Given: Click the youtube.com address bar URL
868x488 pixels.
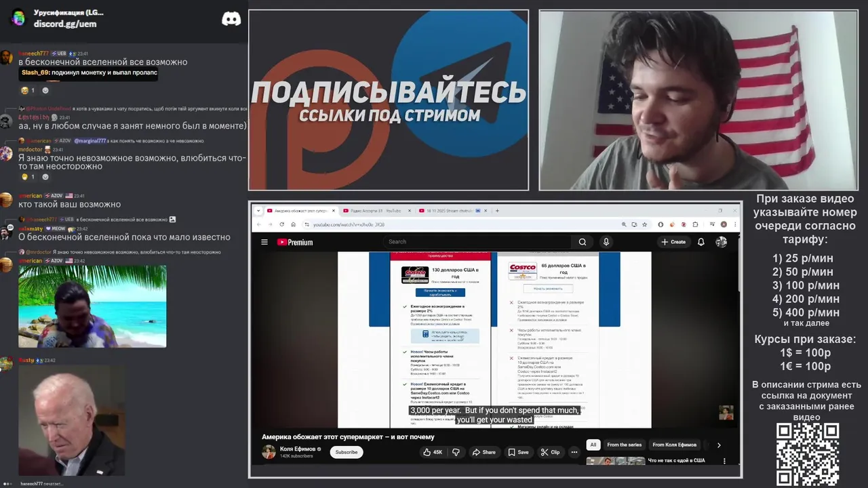Looking at the screenshot, I should pos(349,224).
